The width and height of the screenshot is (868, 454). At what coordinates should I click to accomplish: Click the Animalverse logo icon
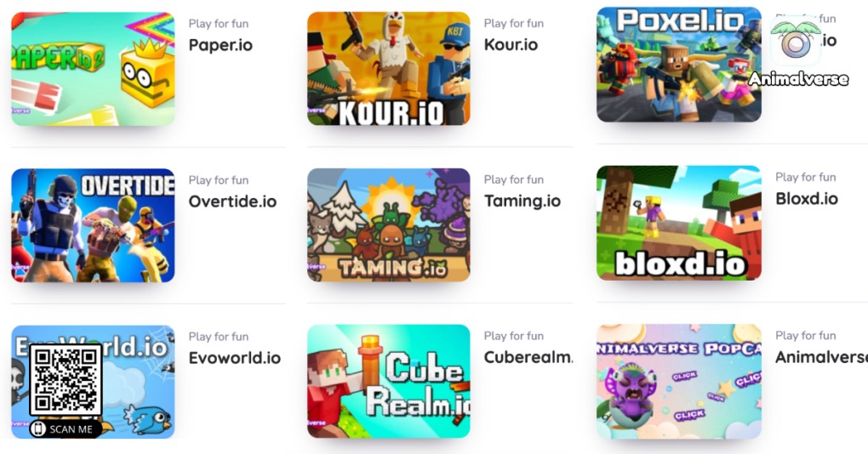pyautogui.click(x=796, y=42)
